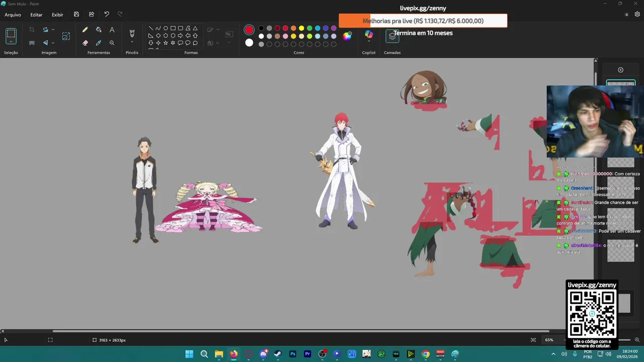Click the Undo arrow
The width and height of the screenshot is (644, 362).
[107, 15]
